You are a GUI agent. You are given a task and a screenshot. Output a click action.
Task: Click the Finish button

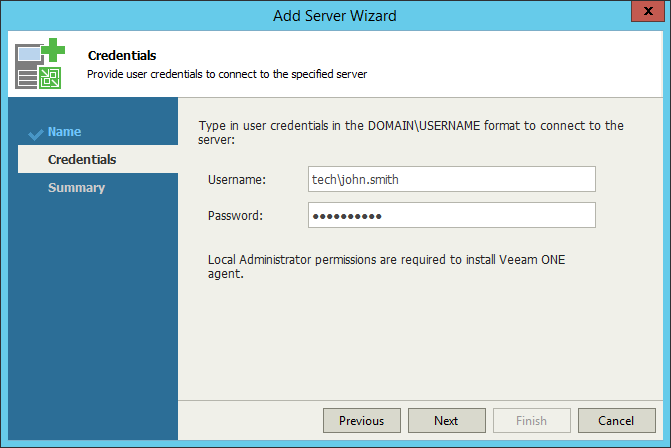[x=531, y=421]
